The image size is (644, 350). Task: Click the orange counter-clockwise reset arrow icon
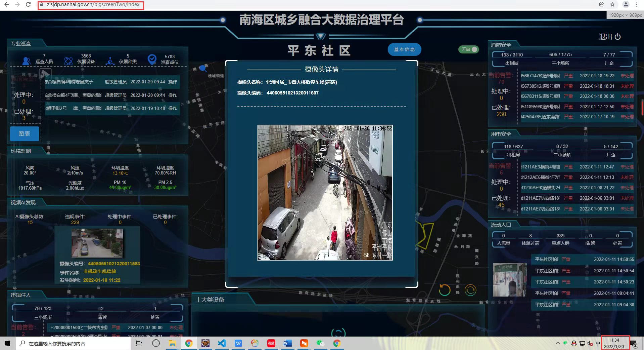(445, 290)
